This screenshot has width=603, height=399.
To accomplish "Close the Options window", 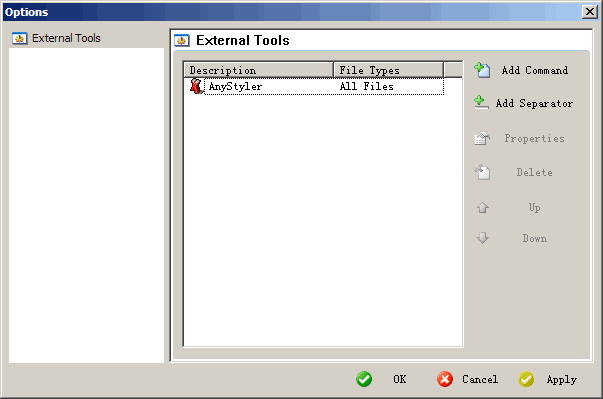I will tap(590, 12).
